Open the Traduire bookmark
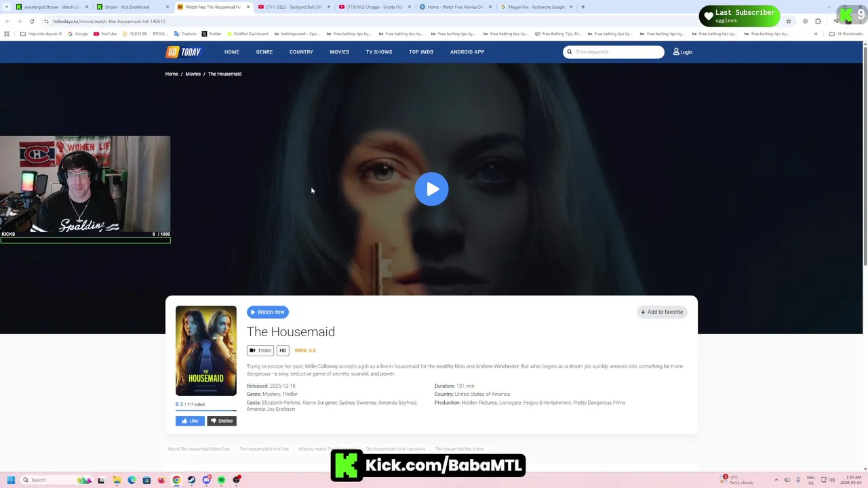Screen dimensions: 868x488 click(x=184, y=34)
